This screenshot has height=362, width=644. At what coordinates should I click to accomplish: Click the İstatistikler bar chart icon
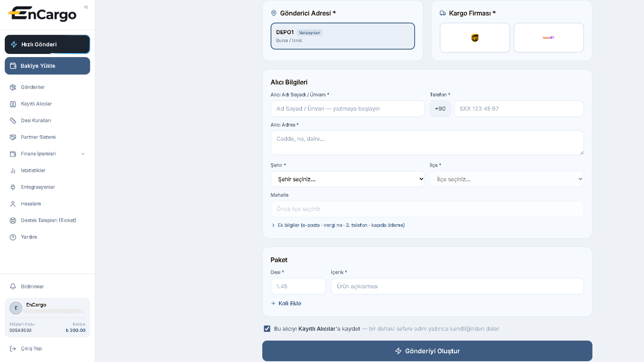(x=13, y=171)
